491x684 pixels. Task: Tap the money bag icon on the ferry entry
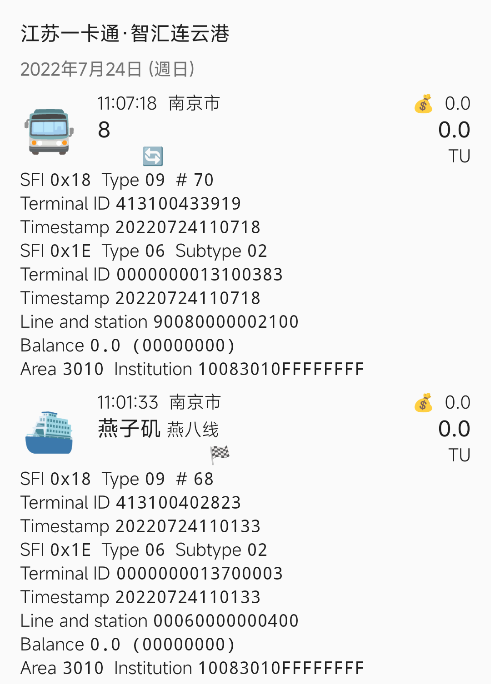(423, 403)
